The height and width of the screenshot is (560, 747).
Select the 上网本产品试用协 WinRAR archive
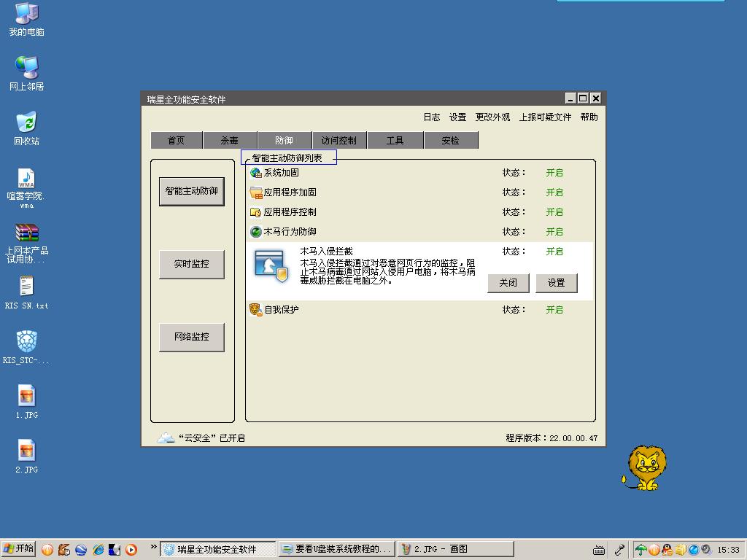27,244
